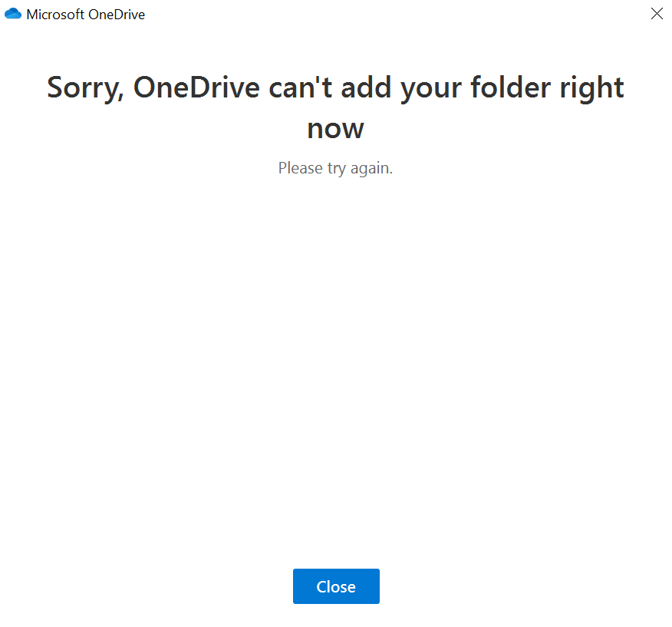Click the word "OneDrive" in the large heading
672x627 pixels.
pos(196,87)
